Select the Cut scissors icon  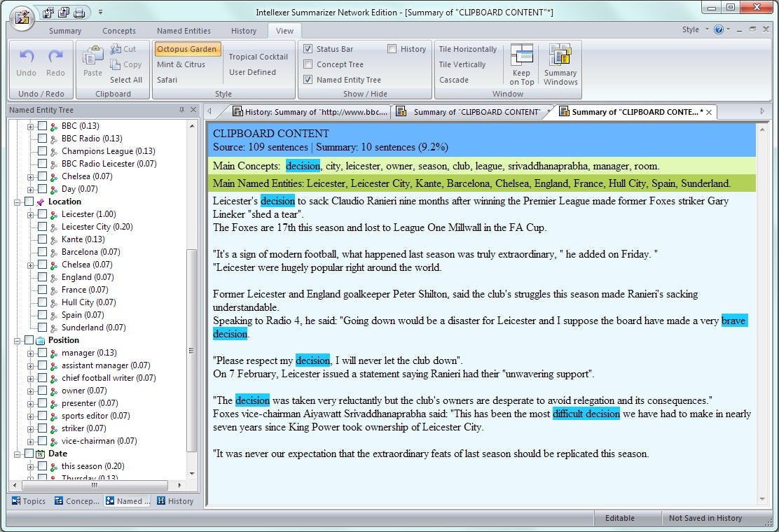click(114, 49)
